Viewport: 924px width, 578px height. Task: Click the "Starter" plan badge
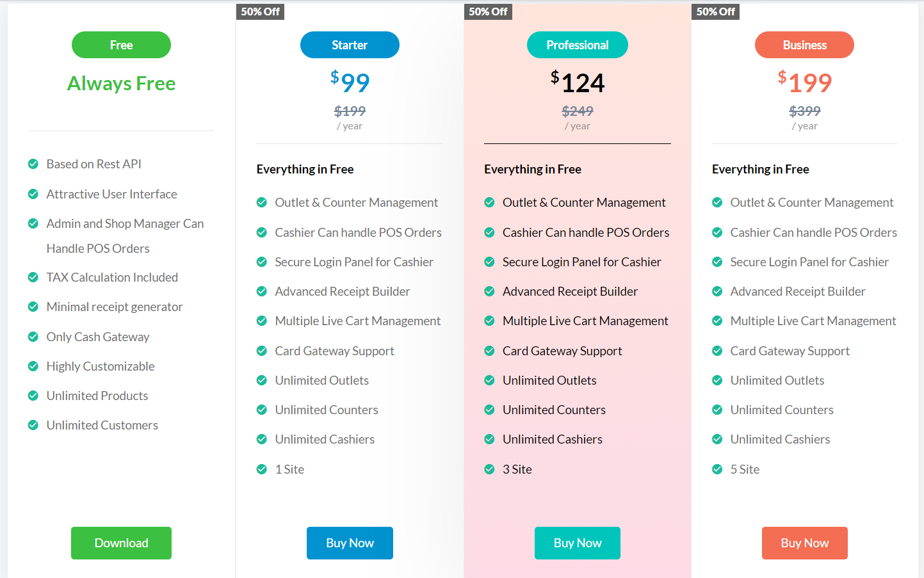tap(350, 45)
